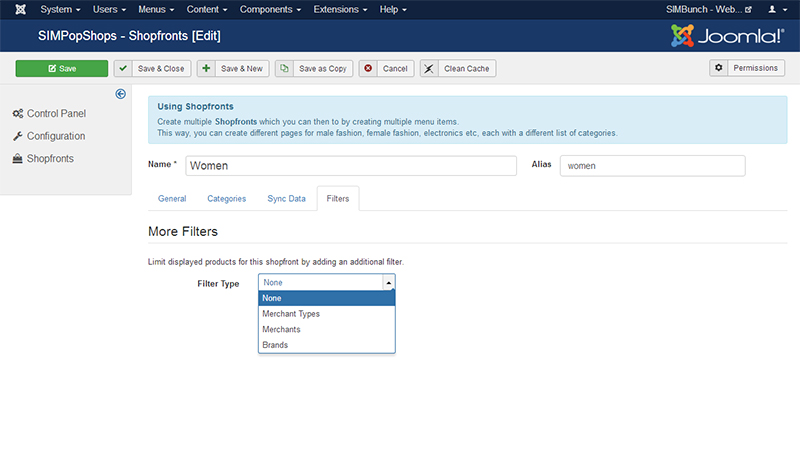Screen dimensions: 800x468
Task: Choose Merchants filter option
Action: pos(327,329)
